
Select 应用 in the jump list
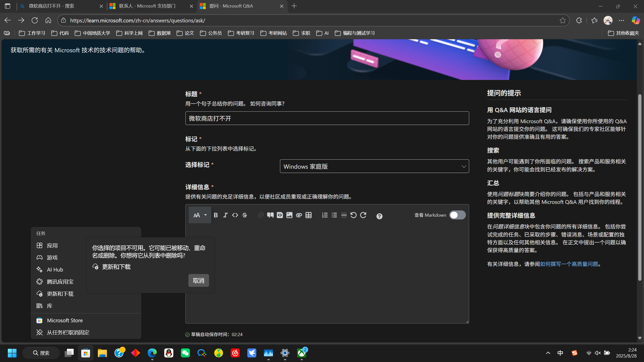coord(86,245)
